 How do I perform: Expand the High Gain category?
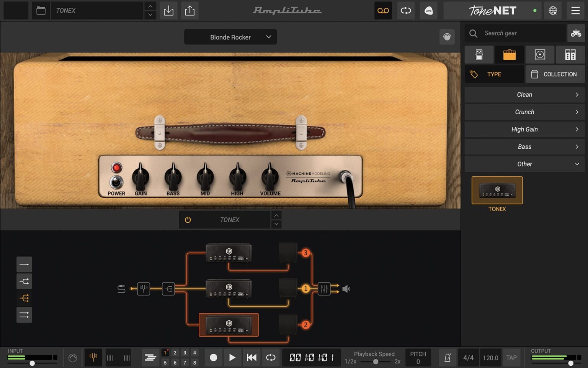click(x=524, y=129)
